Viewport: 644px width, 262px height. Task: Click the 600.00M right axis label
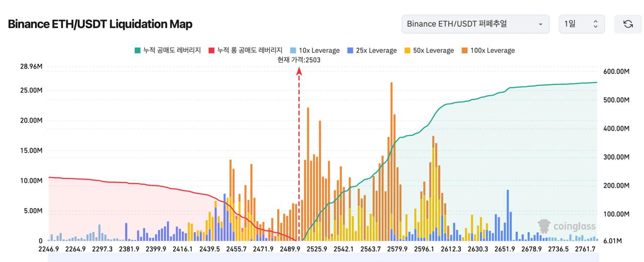[616, 72]
